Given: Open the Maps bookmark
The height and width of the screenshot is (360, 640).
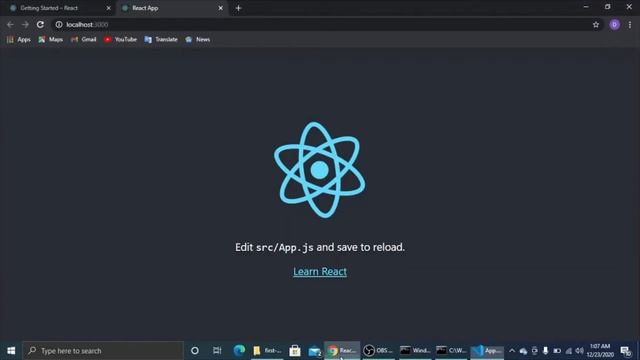Looking at the screenshot, I should coord(51,39).
